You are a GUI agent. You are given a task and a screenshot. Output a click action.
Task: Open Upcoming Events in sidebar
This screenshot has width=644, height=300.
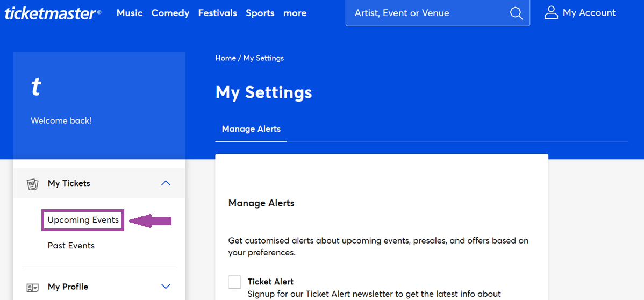(x=83, y=220)
